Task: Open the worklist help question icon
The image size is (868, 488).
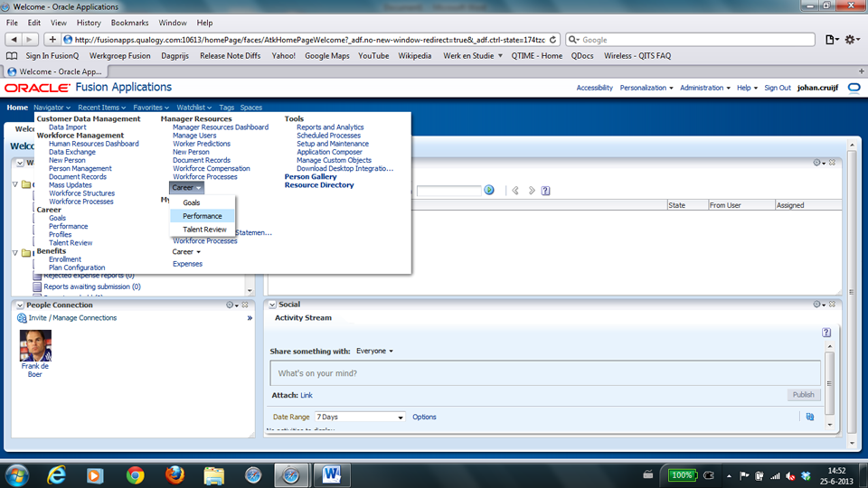Action: pos(546,191)
